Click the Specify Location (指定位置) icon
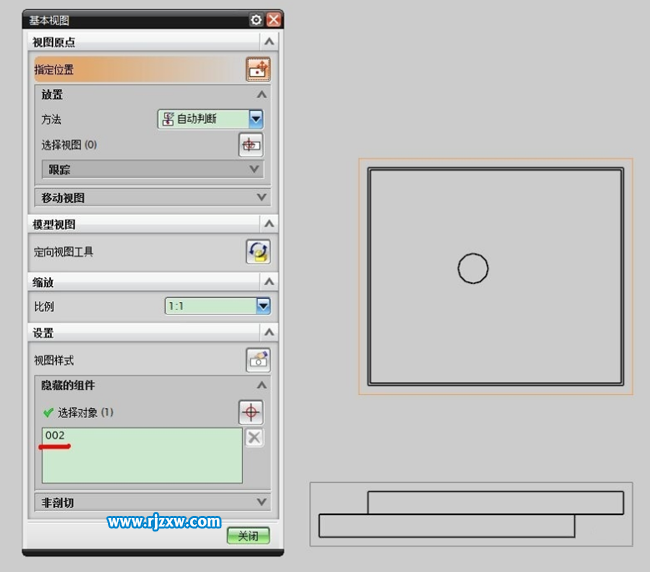650x572 pixels. point(258,69)
